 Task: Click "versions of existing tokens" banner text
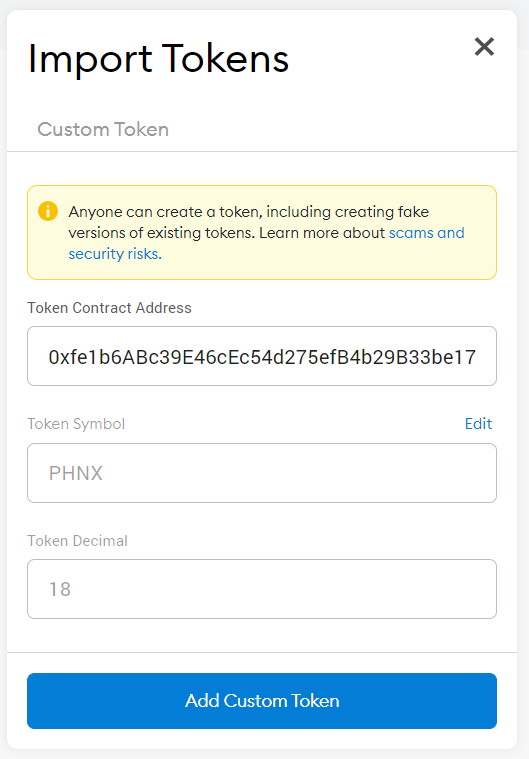coord(161,233)
